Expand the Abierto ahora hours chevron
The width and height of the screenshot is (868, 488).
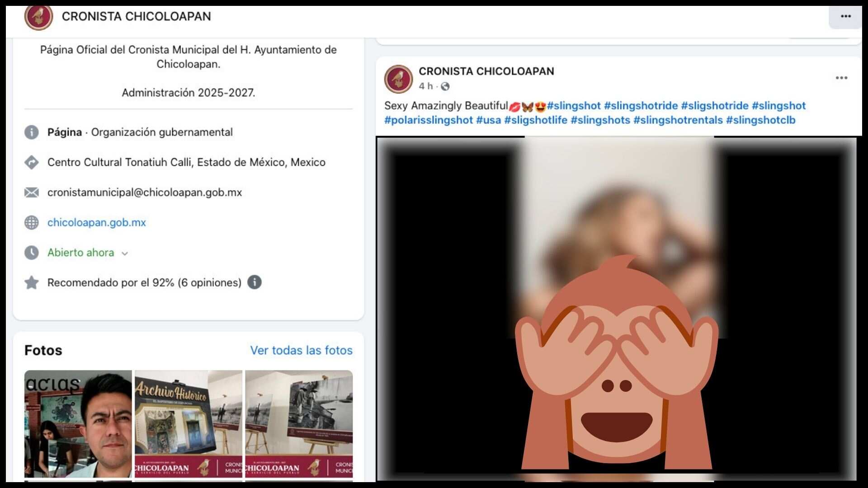click(125, 253)
